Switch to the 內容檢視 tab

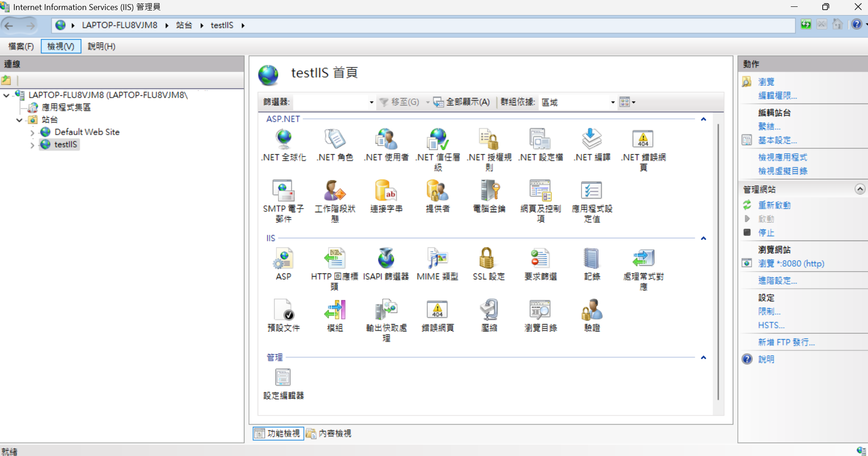click(329, 433)
